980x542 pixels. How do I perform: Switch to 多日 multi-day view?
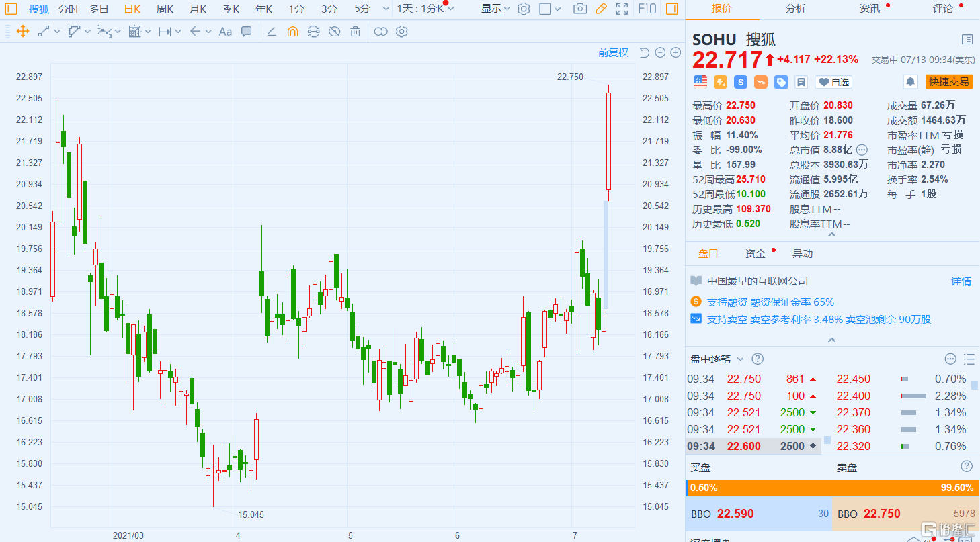point(99,9)
